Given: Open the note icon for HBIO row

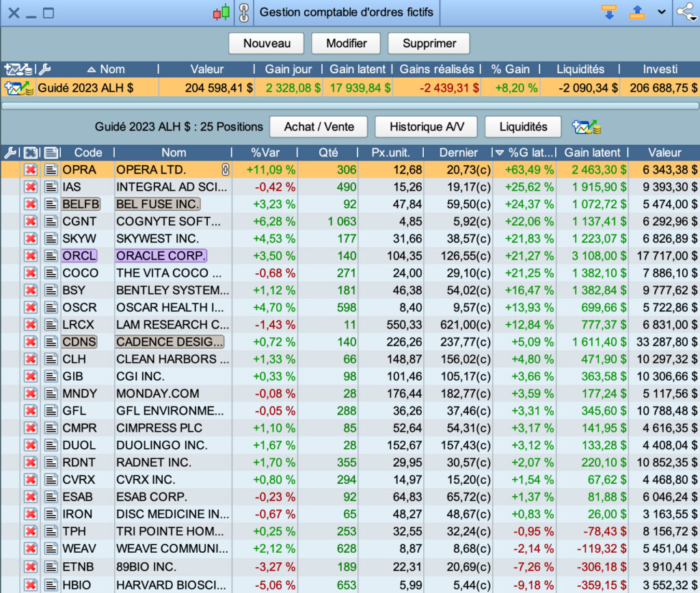Looking at the screenshot, I should click(x=51, y=585).
